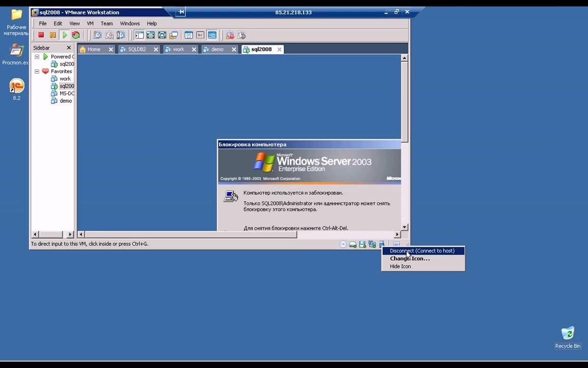
Task: Click sidebar scroll left arrow
Action: pyautogui.click(x=35, y=234)
